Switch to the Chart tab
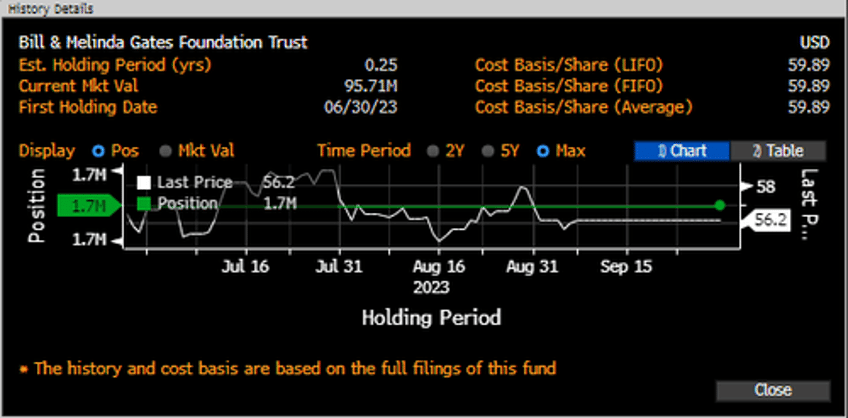The width and height of the screenshot is (848, 418). [682, 151]
